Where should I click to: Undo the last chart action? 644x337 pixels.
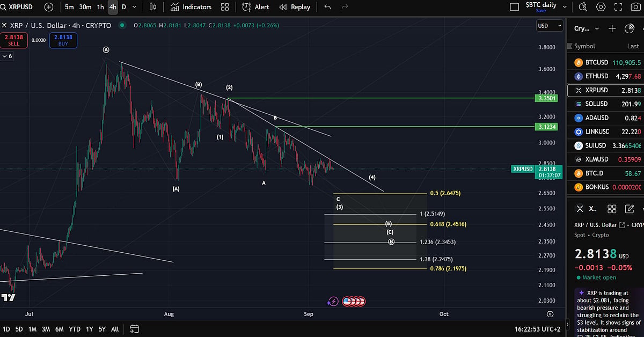pyautogui.click(x=327, y=7)
